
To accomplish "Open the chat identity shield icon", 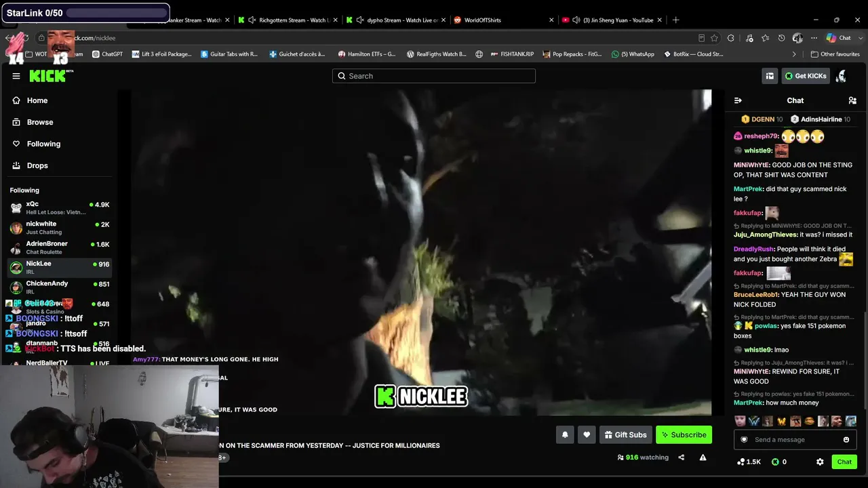I will [x=744, y=440].
